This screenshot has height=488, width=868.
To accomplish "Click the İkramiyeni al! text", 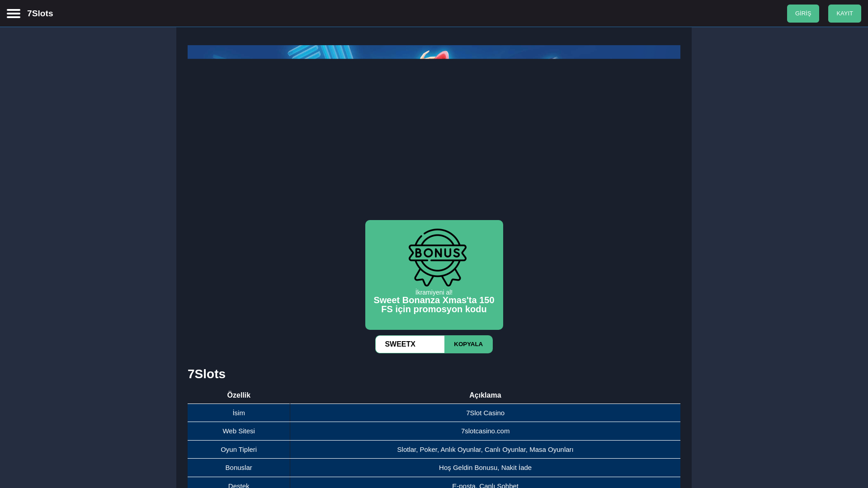I will (x=434, y=292).
